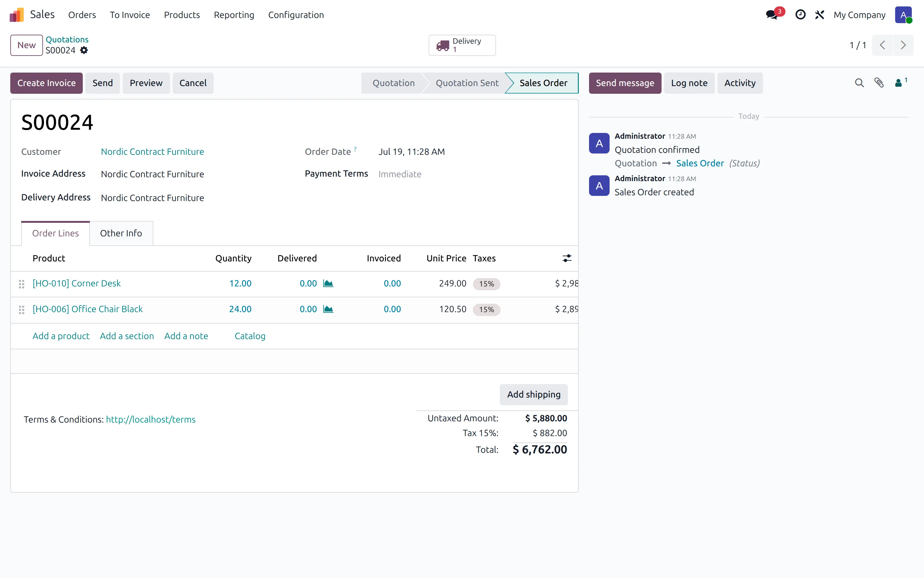Click Add a section

click(127, 336)
